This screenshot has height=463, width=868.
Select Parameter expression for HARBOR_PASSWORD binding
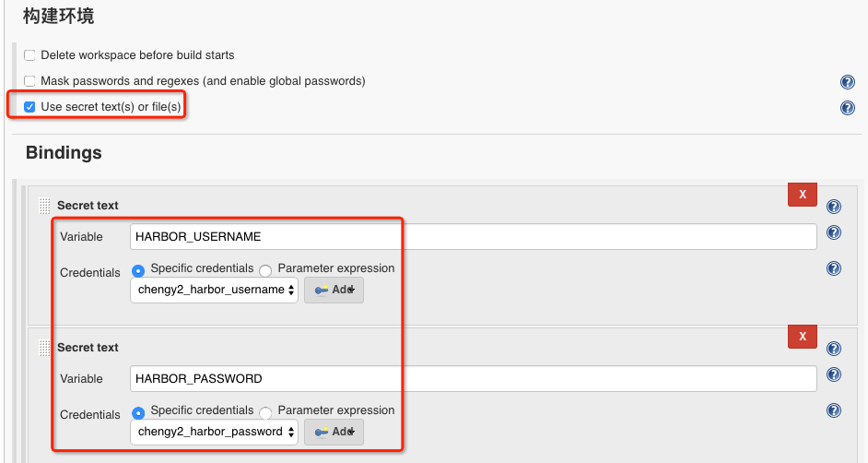click(265, 412)
